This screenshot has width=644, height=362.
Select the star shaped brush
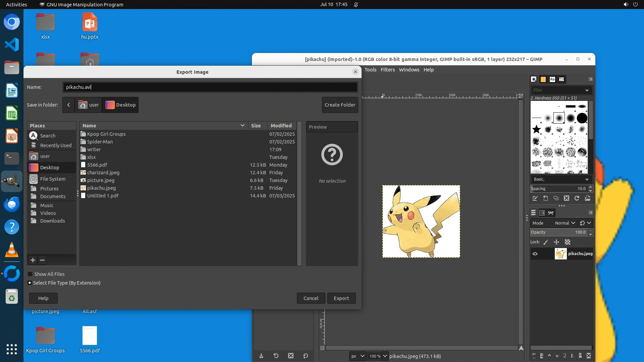537,129
